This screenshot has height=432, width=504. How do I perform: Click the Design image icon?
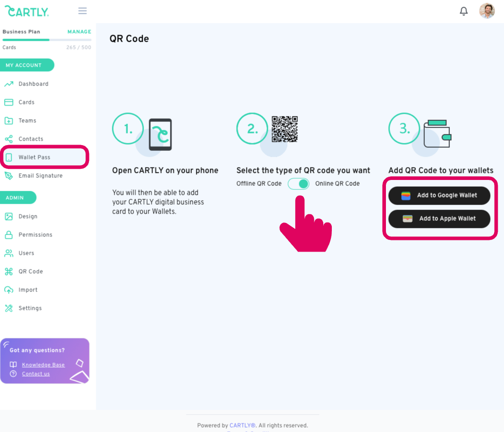coord(8,217)
